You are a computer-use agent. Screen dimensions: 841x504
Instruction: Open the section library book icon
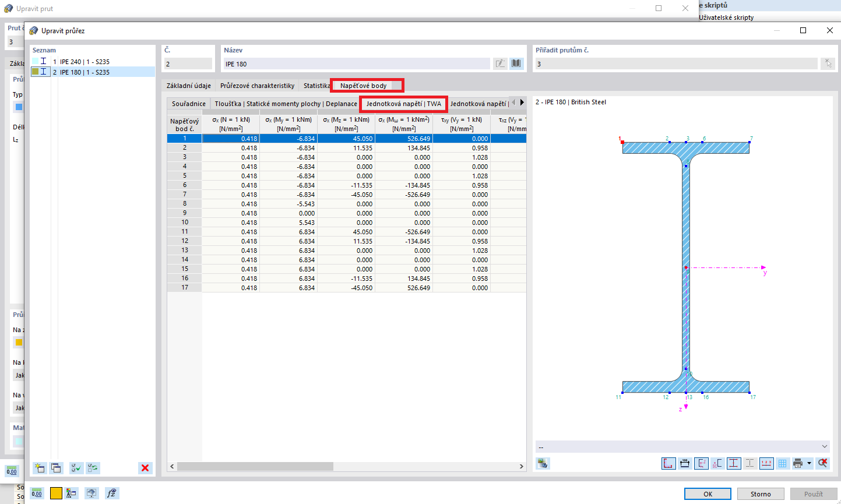tap(516, 64)
